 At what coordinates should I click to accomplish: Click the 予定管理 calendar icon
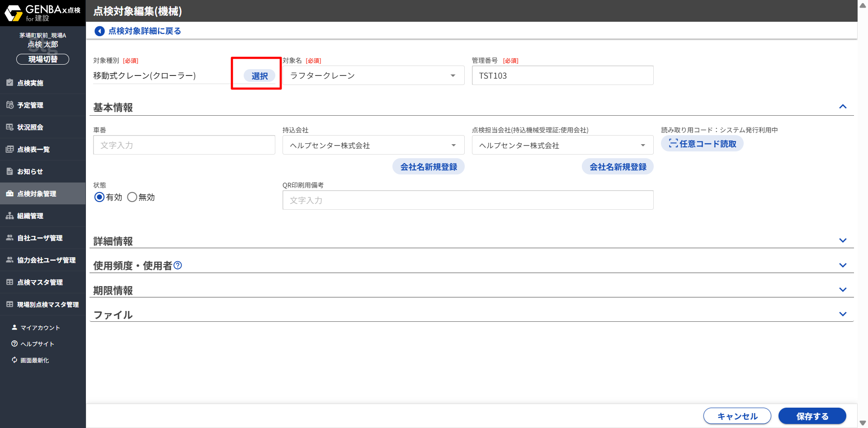pyautogui.click(x=9, y=105)
